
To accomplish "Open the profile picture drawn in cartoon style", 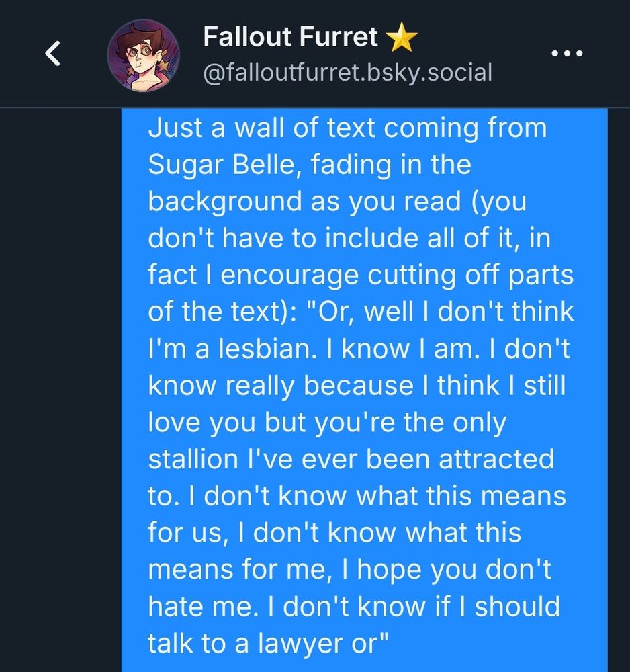I will coord(144,52).
